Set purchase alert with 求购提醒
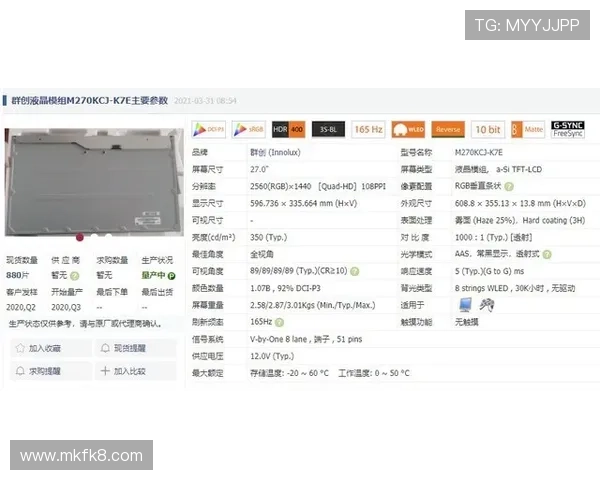The width and height of the screenshot is (600, 480). pyautogui.click(x=51, y=371)
